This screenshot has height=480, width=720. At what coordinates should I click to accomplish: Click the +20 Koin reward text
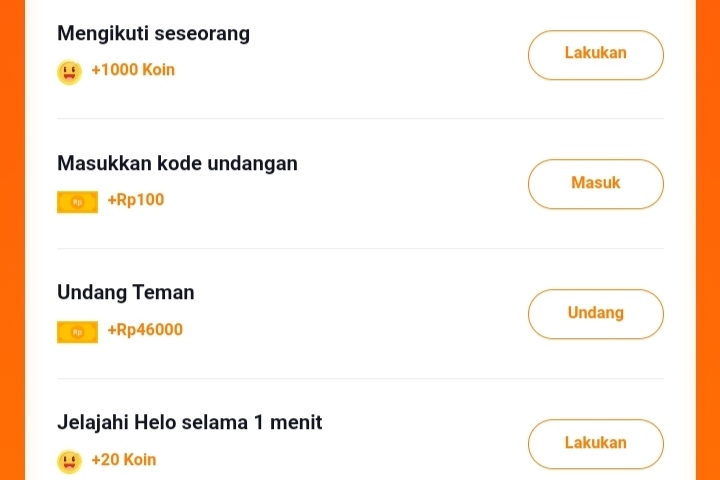click(x=123, y=460)
